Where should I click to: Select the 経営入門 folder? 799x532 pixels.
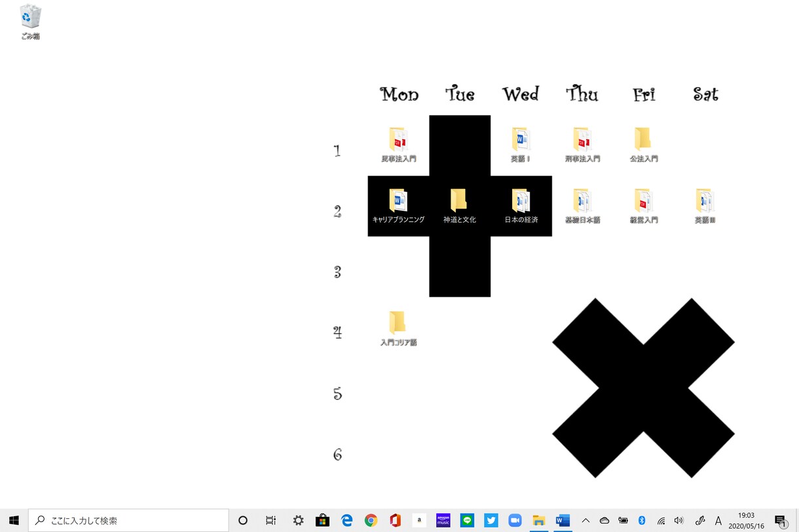[643, 206]
